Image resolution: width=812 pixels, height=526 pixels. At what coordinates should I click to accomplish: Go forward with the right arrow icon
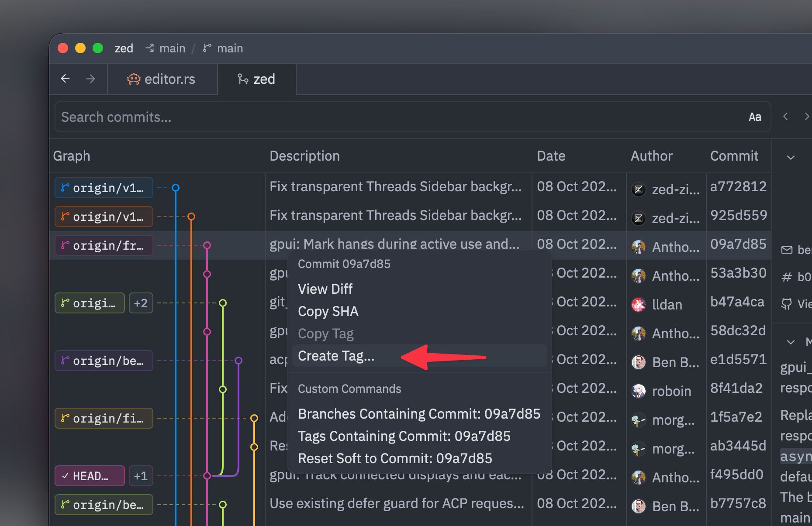(x=90, y=79)
